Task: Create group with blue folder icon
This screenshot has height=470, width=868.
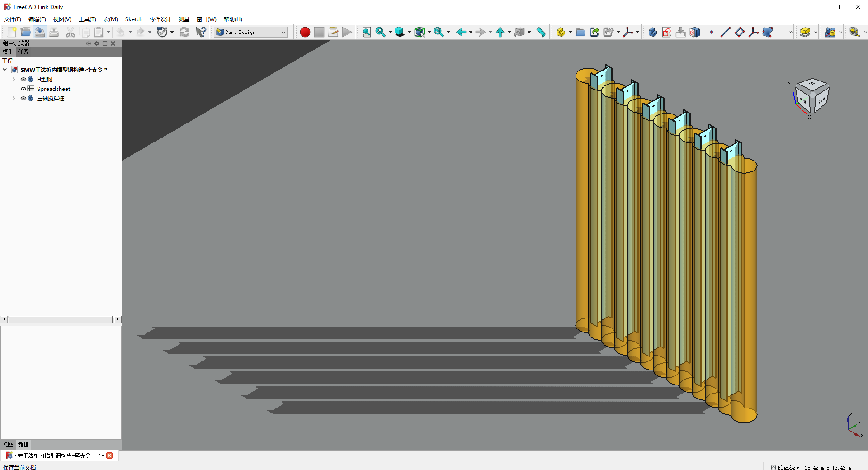Action: [x=580, y=32]
